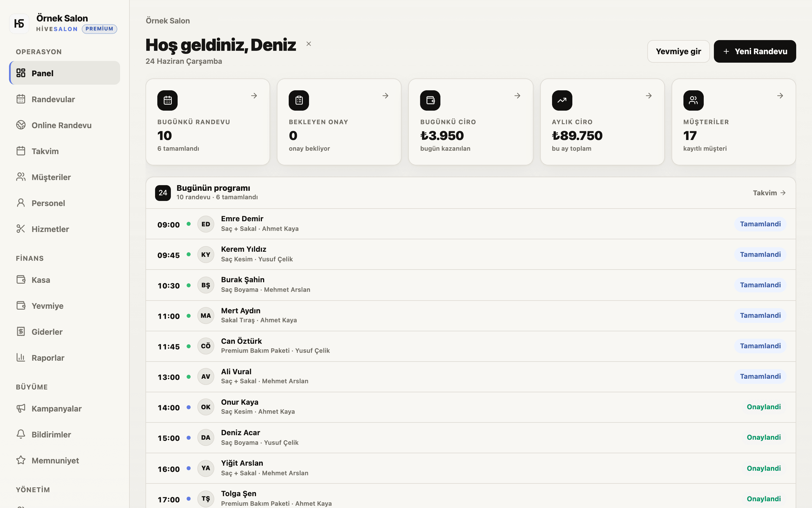Click the Örnek Salon breadcrumb
The width and height of the screenshot is (812, 508).
click(168, 21)
